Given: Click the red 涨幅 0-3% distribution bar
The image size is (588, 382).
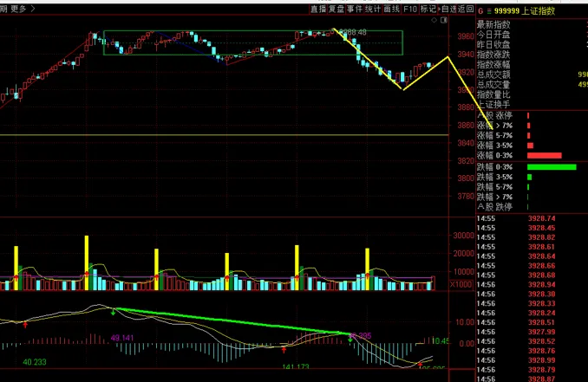Looking at the screenshot, I should (545, 155).
